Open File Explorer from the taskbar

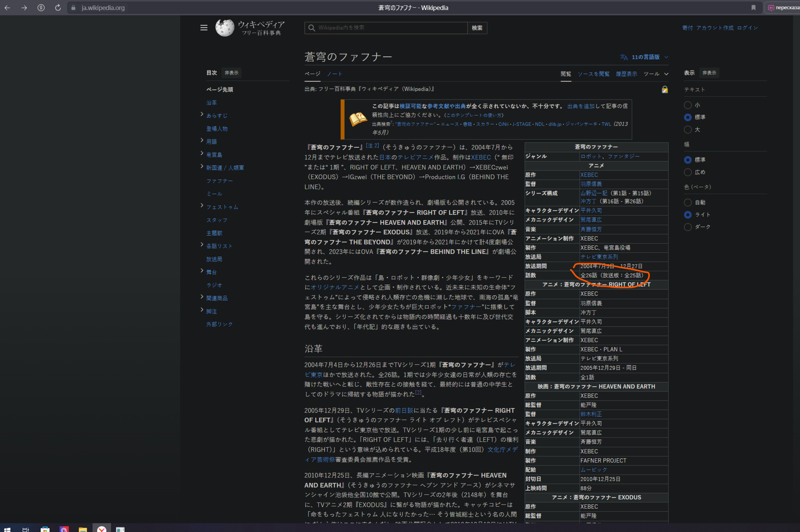[x=82, y=529]
